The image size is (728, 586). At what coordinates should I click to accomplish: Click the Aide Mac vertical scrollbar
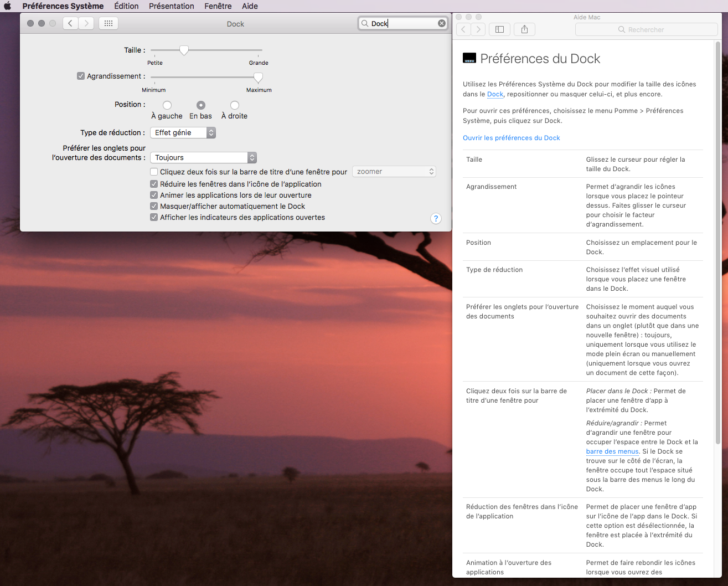pos(718,244)
